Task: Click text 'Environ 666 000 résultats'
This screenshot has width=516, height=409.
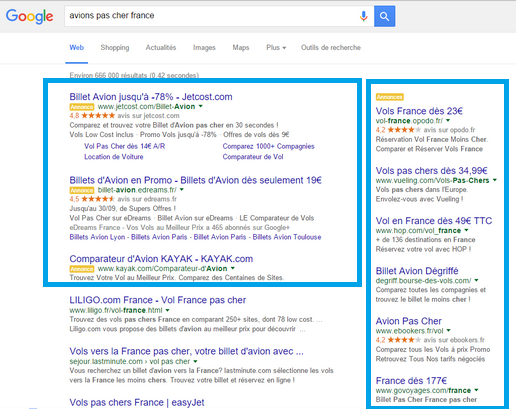Action: tap(108, 75)
